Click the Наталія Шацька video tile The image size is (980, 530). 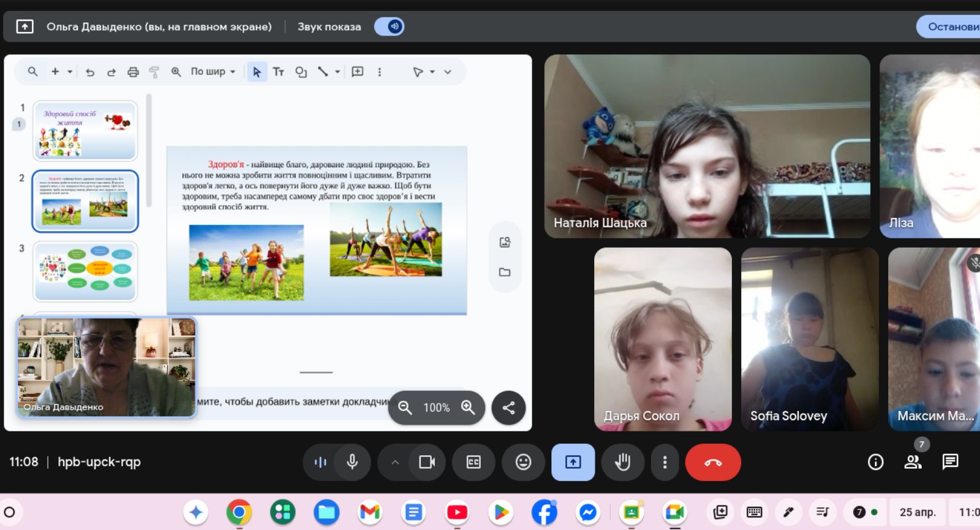click(x=707, y=146)
